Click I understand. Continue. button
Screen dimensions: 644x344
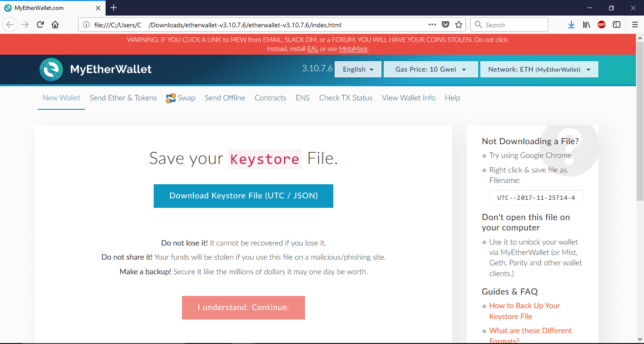pos(243,308)
